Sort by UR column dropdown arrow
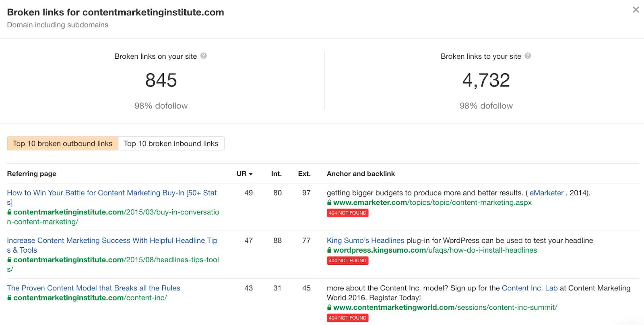This screenshot has width=644, height=325. pos(251,174)
